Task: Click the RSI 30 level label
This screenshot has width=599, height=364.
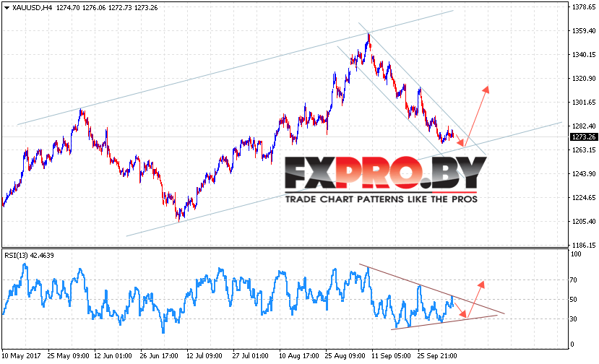Action: 573,319
